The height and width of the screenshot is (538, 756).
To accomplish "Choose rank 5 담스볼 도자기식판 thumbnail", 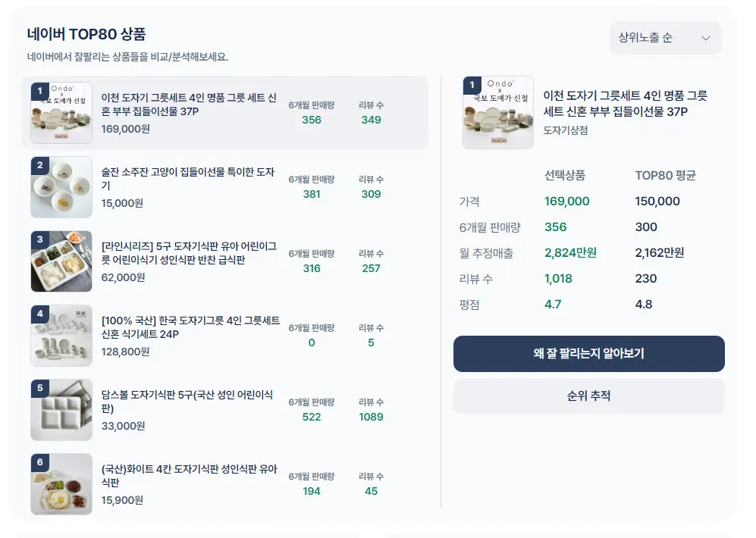I will tap(61, 410).
